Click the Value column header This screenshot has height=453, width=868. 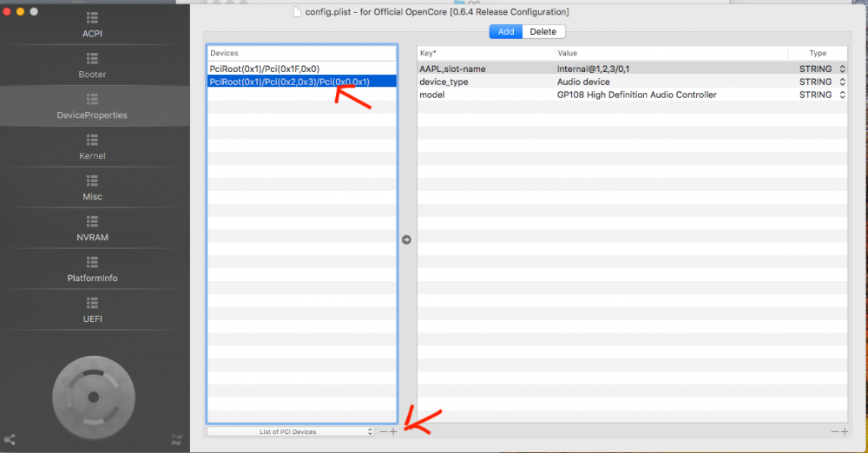click(x=672, y=53)
